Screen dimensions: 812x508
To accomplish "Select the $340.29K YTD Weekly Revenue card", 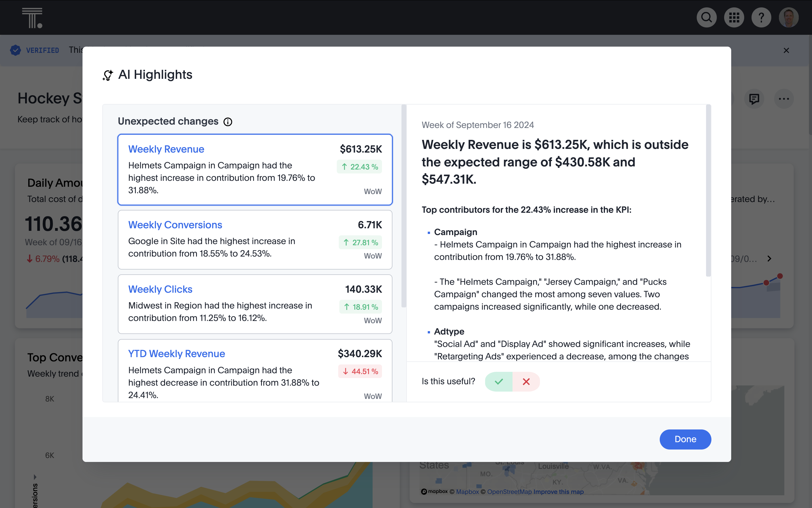I will [255, 371].
